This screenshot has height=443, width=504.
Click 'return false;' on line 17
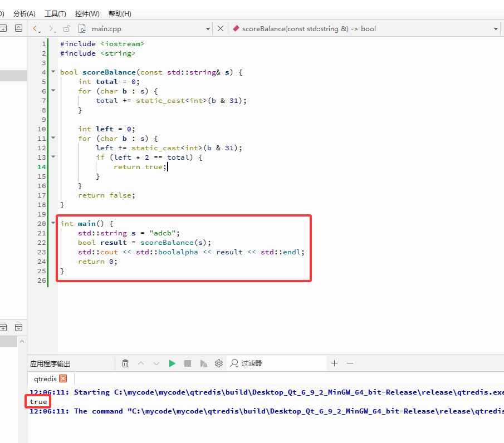(x=107, y=195)
